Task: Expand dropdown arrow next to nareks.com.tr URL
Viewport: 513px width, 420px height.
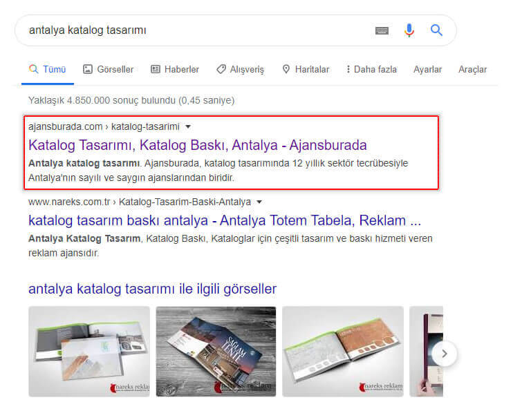Action: (259, 202)
